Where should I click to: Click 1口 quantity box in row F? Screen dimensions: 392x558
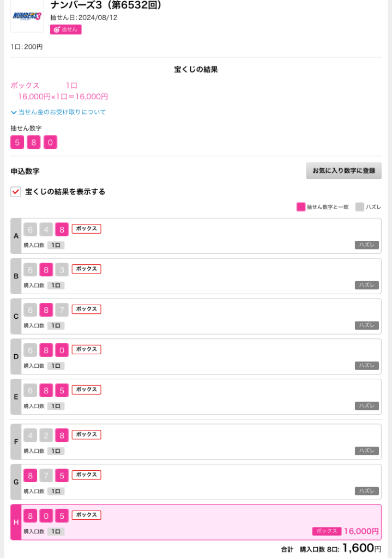click(x=56, y=451)
